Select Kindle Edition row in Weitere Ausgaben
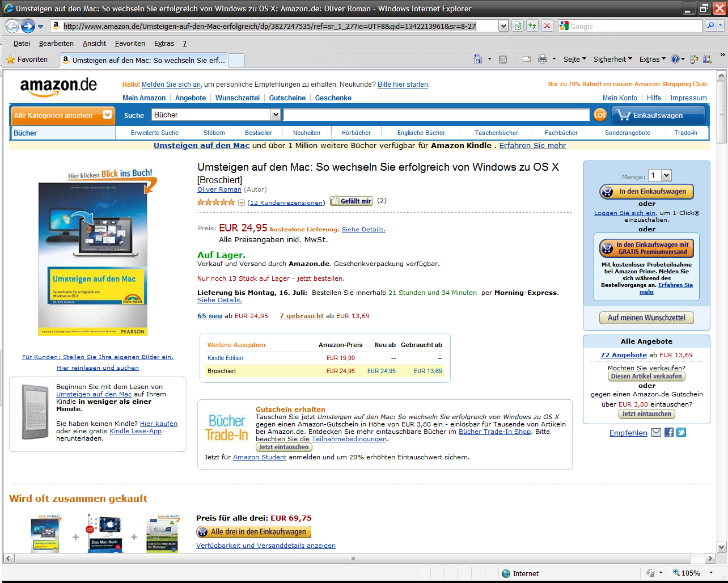This screenshot has height=583, width=728. [325, 358]
